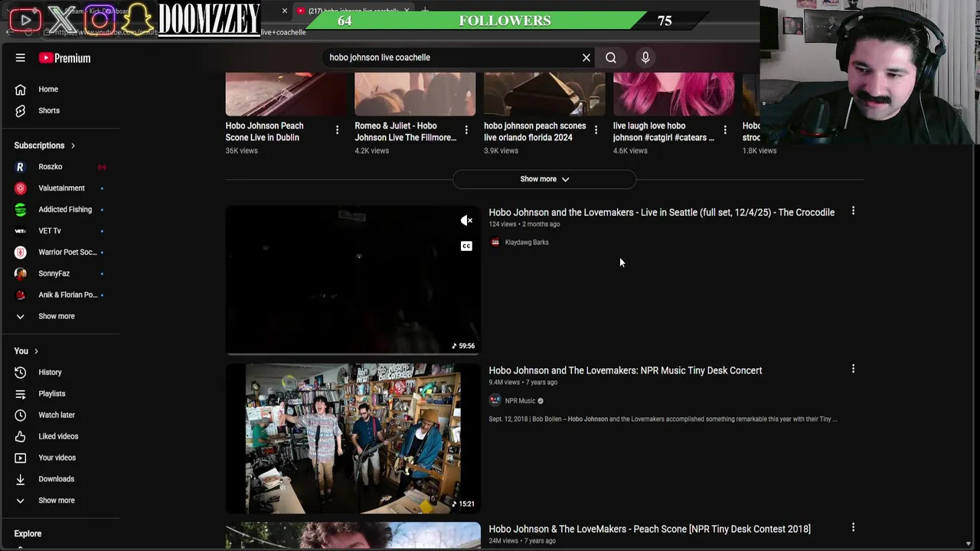Screen dimensions: 980x551
Task: Click the Anik & Florian channel avatar
Action: click(21, 295)
